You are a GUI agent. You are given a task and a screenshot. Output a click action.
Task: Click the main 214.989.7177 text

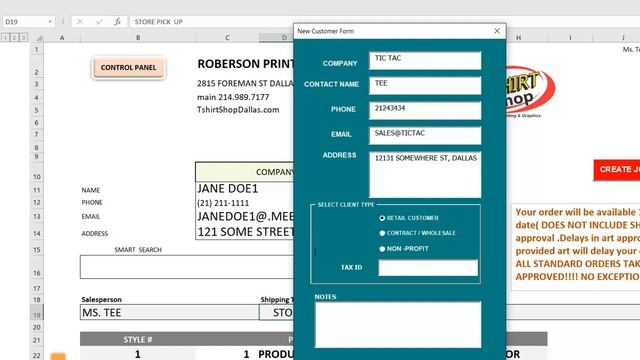point(233,97)
